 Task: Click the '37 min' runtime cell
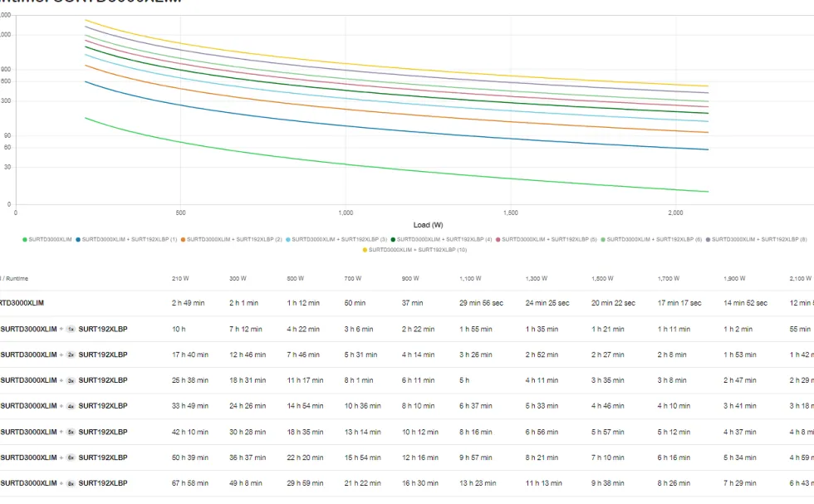pos(412,303)
